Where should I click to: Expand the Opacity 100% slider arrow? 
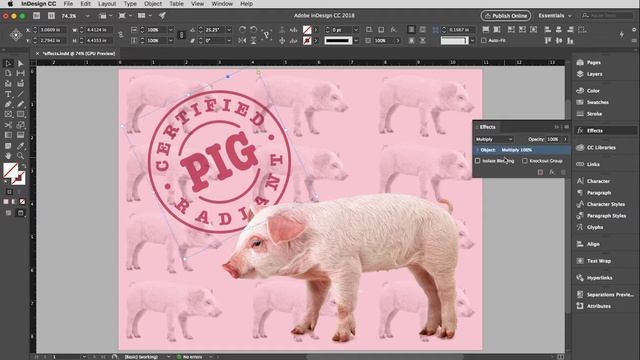click(565, 139)
